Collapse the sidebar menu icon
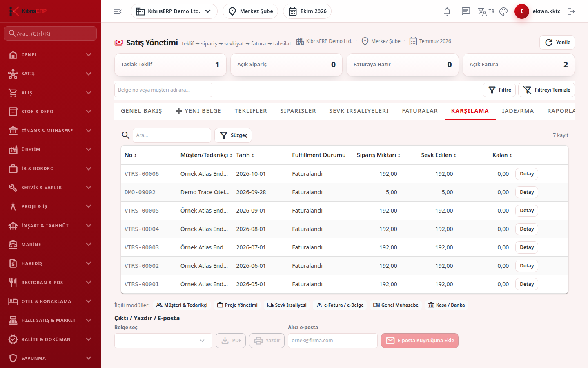This screenshot has width=588, height=368. tap(118, 11)
